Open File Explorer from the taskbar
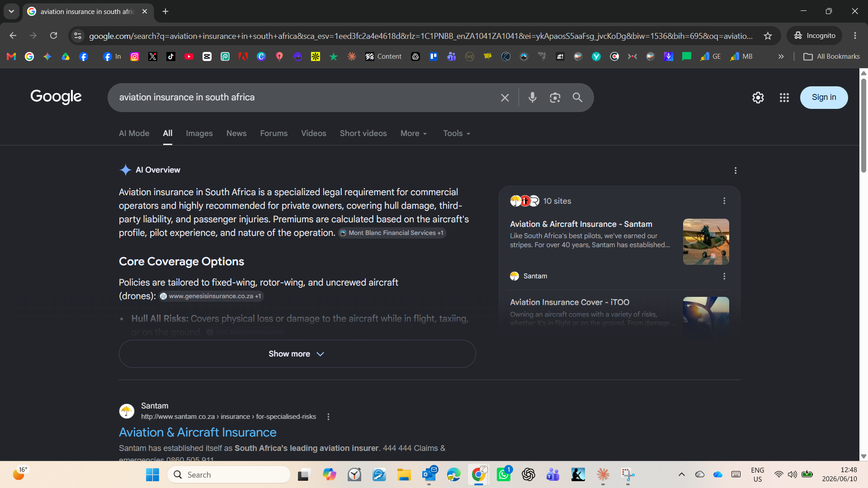The height and width of the screenshot is (488, 868). 404,475
